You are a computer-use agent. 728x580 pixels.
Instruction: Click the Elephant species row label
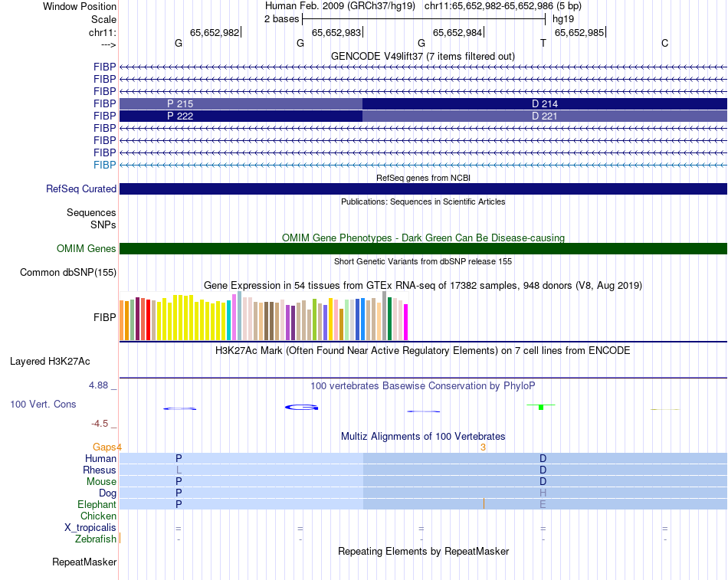pyautogui.click(x=97, y=504)
